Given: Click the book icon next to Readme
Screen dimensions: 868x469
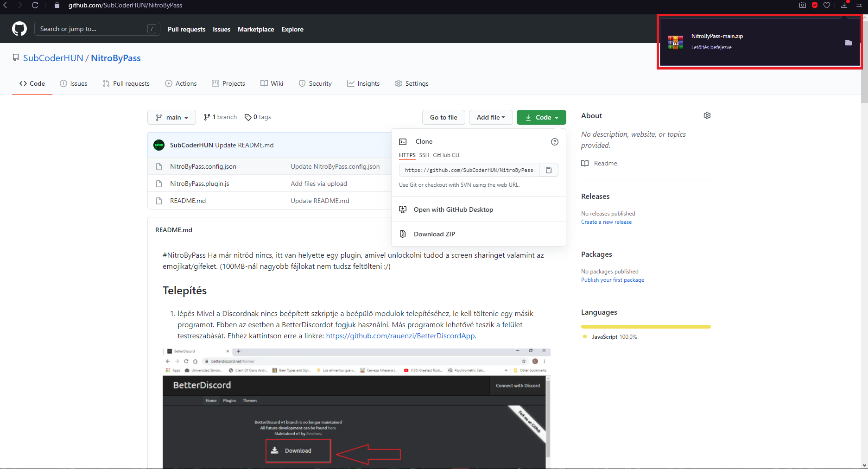Looking at the screenshot, I should (585, 163).
